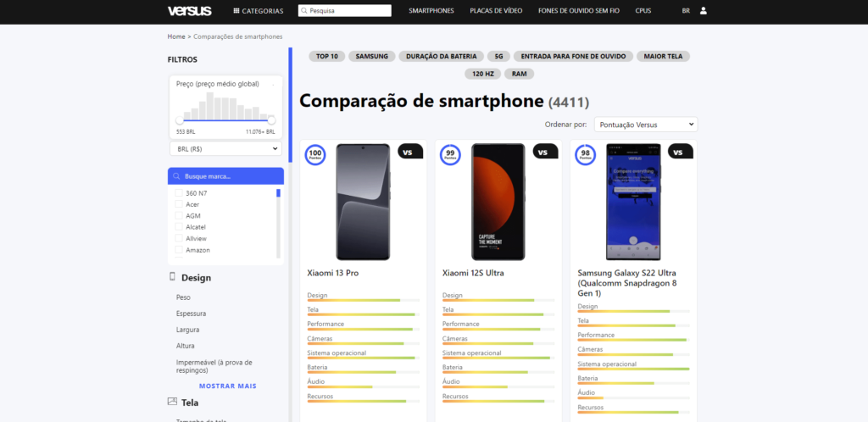Expand Design filters with Mostrar Mais
The height and width of the screenshot is (422, 868).
click(x=227, y=386)
